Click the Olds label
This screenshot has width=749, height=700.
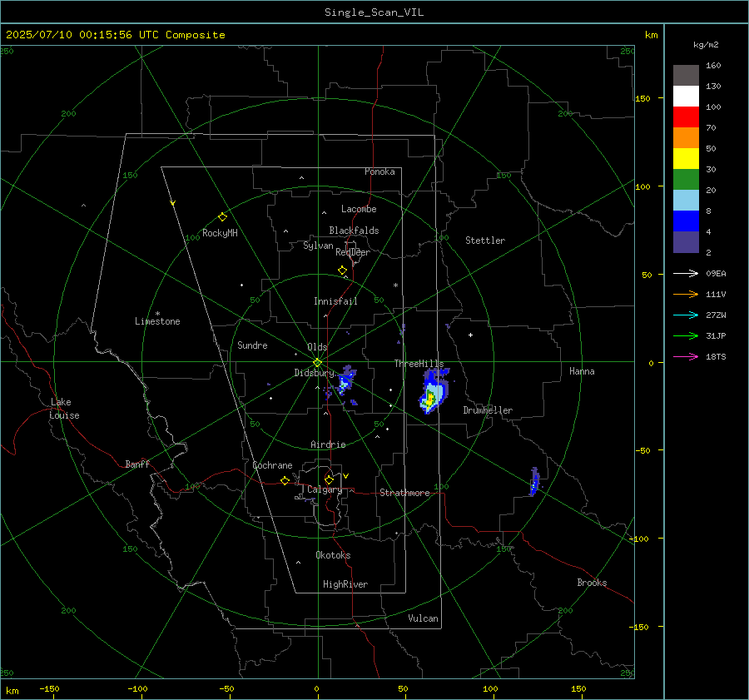point(317,347)
